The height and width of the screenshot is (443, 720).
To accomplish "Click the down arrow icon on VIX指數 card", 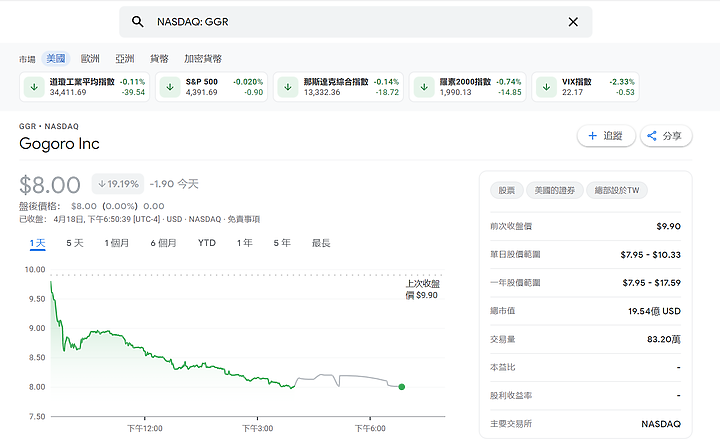I will coord(546,87).
